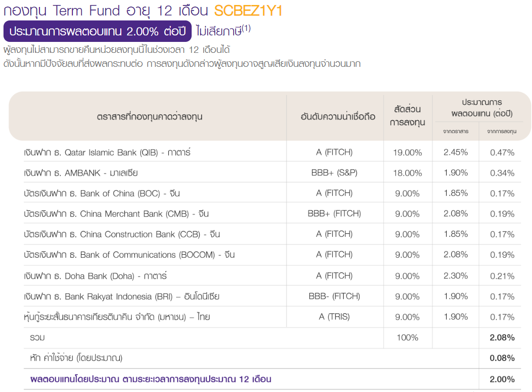Screen dimensions: 532x392
Task: Click the Bank of China (BOC) row
Action: [x=272, y=194]
